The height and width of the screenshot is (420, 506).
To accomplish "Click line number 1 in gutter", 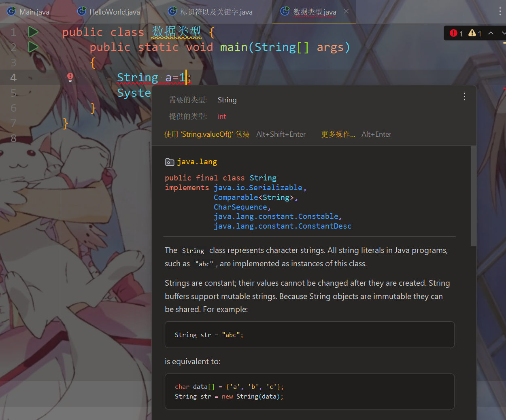I will tap(13, 32).
